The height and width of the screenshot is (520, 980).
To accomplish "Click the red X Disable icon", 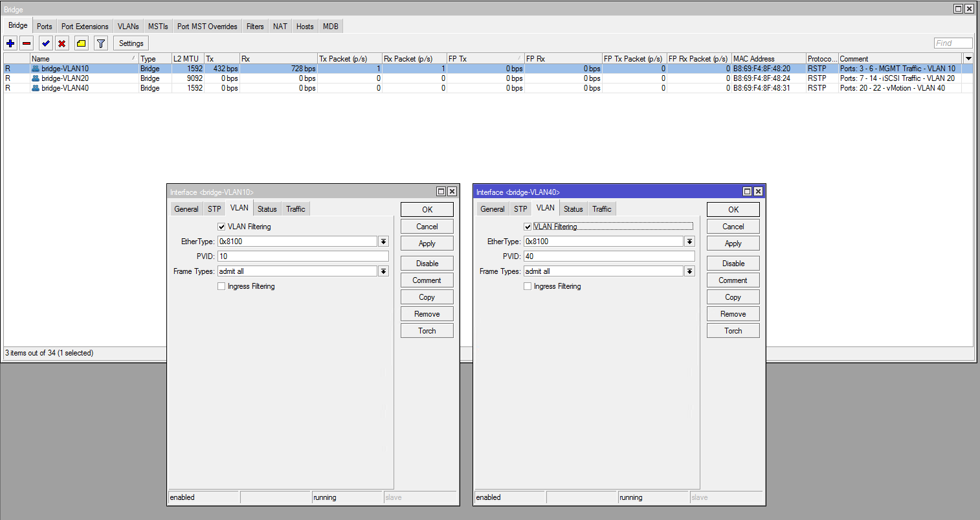I will [x=61, y=43].
